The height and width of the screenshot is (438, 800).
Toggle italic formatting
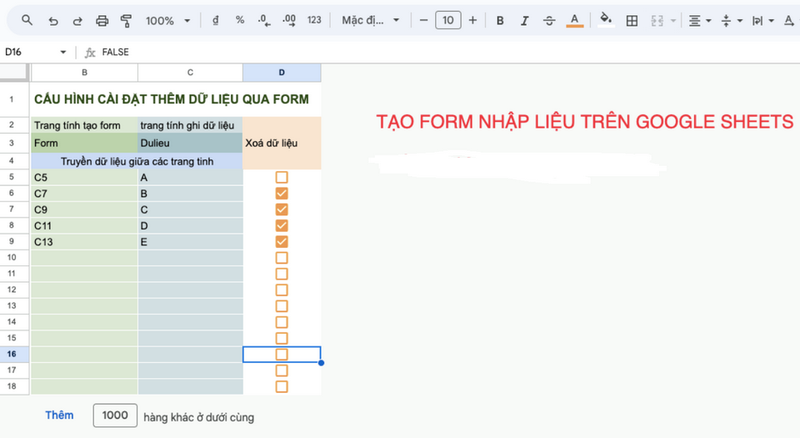coord(524,21)
